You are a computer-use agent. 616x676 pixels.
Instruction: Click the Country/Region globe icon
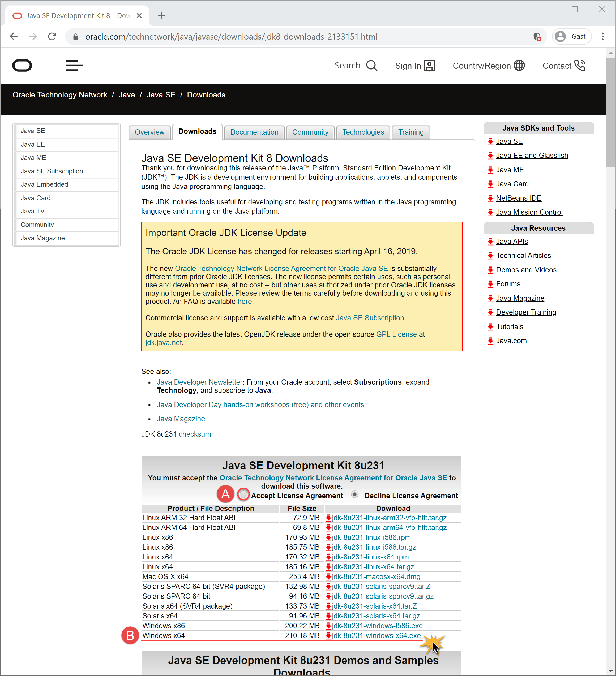(519, 65)
